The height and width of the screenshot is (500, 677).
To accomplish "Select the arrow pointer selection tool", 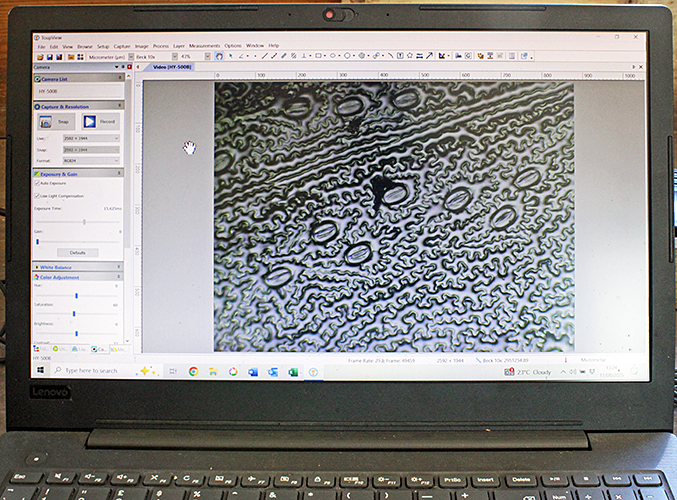I will coord(231,56).
